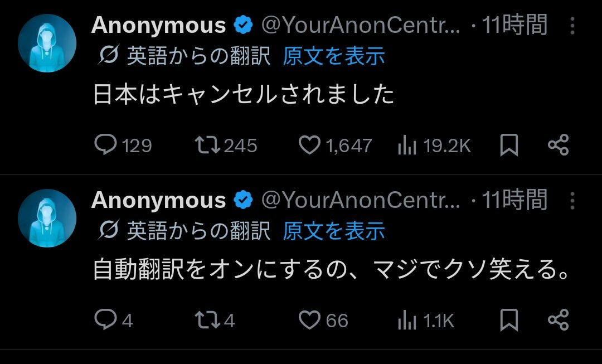
Task: Open the 自動翻訳をオンにするの tweet text
Action: tap(332, 271)
